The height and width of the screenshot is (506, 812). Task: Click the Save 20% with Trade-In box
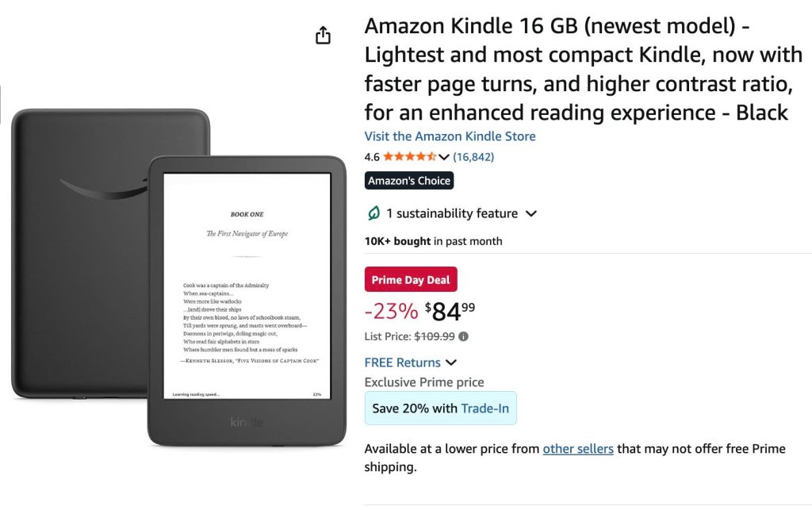click(440, 408)
